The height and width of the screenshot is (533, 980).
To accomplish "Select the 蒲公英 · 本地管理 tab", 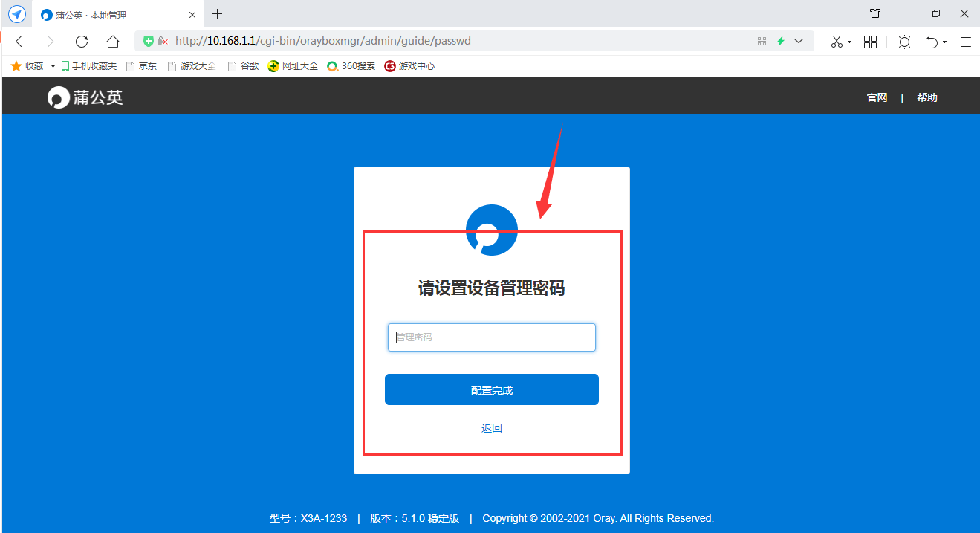I will 117,15.
